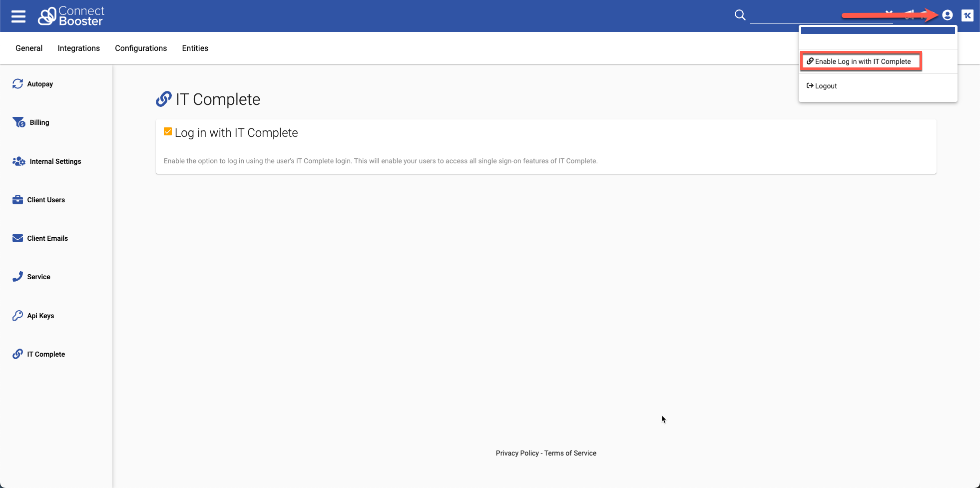
Task: Click the Connect Booster logo
Action: [71, 16]
